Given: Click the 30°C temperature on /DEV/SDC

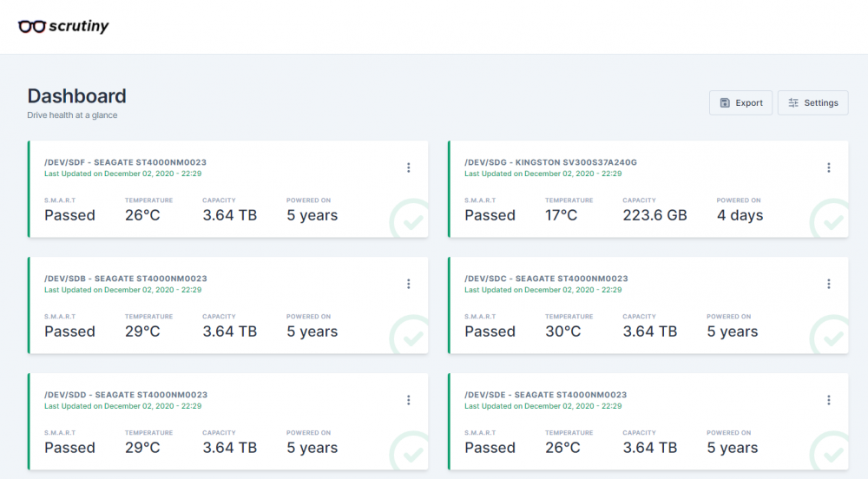Looking at the screenshot, I should coord(563,331).
